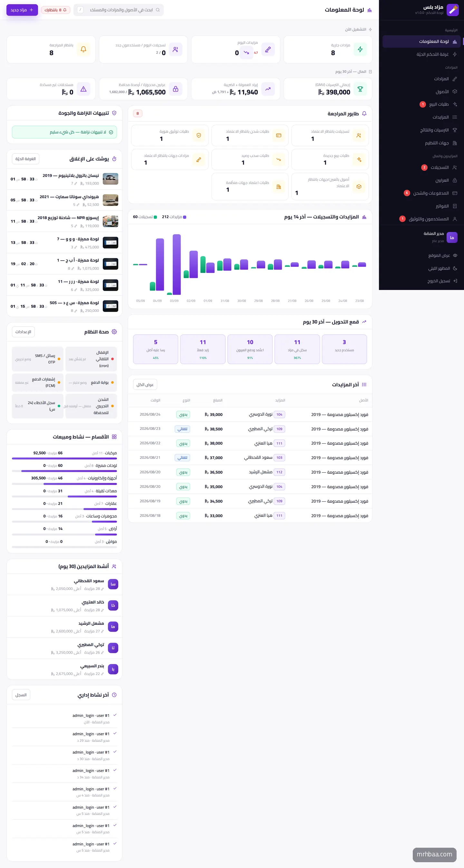Open الترسيات والنتائج in the sidebar
This screenshot has width=464, height=868.
click(x=421, y=130)
